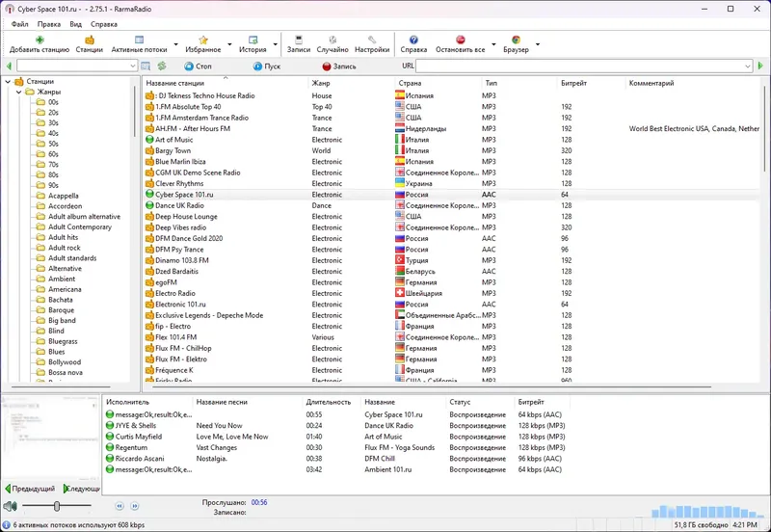This screenshot has width=771, height=532.
Task: Open Настройки settings icon
Action: 372,40
